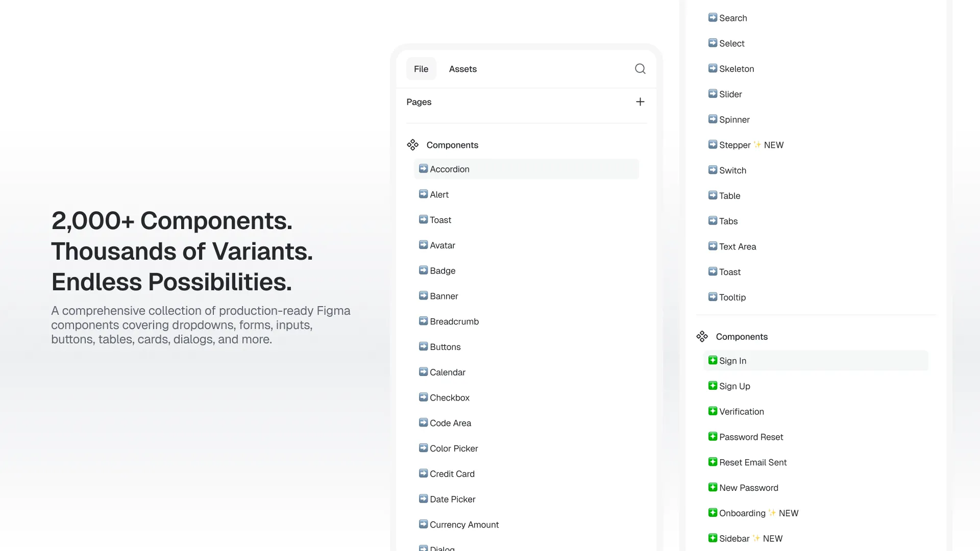Image resolution: width=980 pixels, height=551 pixels.
Task: Click the arrow icon beside Alert
Action: click(423, 194)
